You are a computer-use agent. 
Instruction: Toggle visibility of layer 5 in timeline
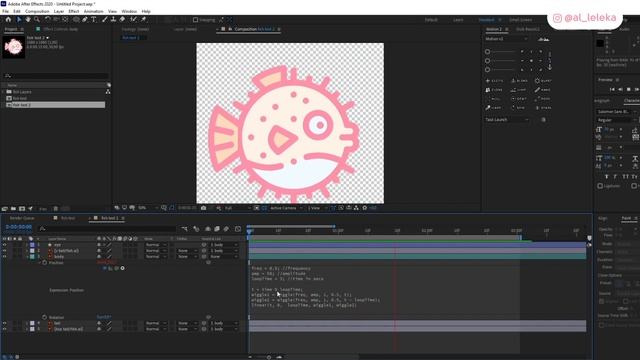pyautogui.click(x=4, y=329)
